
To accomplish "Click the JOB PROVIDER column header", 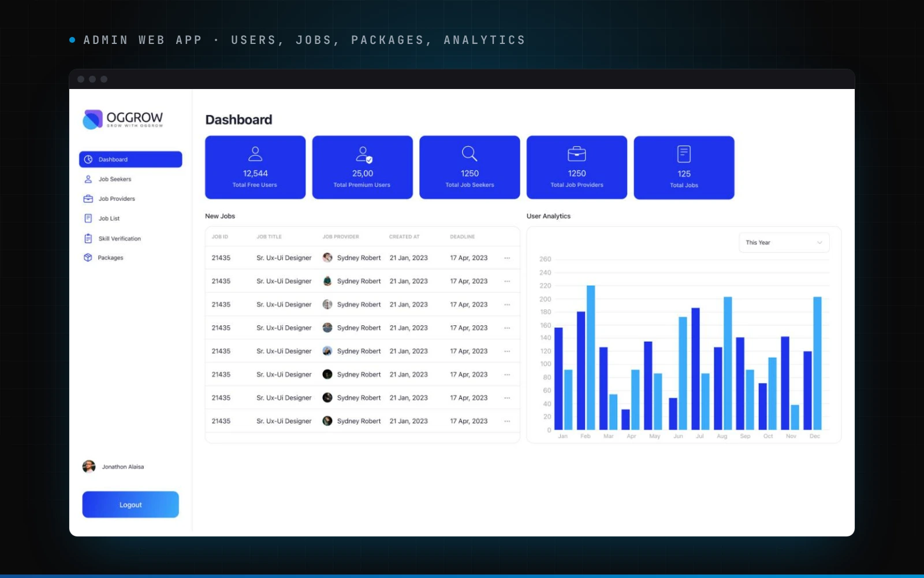I will click(341, 237).
